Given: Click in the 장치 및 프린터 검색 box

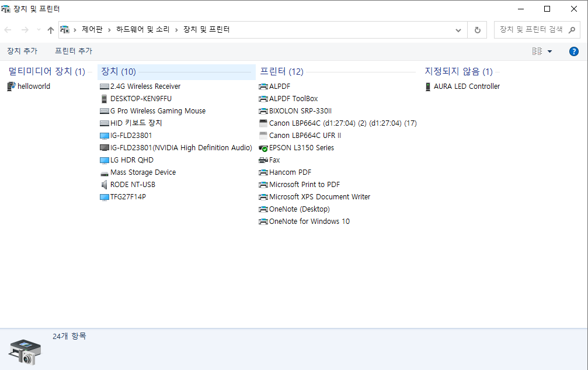Looking at the screenshot, I should [x=531, y=30].
